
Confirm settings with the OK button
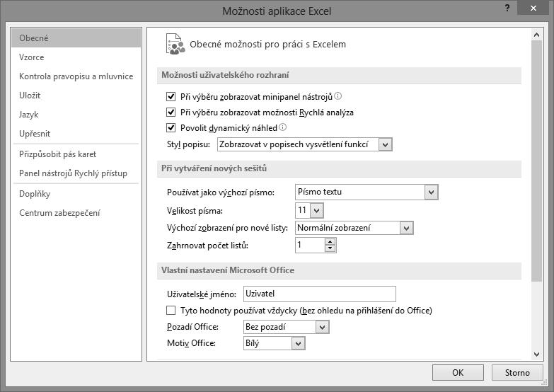coord(458,373)
